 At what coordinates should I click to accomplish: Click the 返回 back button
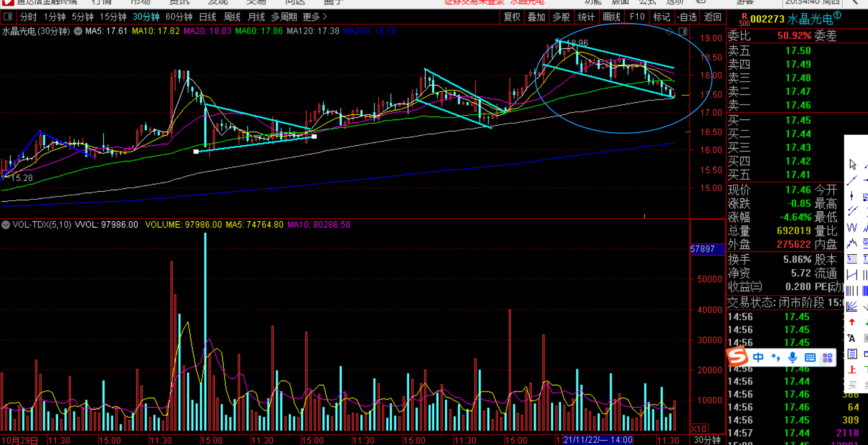pos(712,17)
